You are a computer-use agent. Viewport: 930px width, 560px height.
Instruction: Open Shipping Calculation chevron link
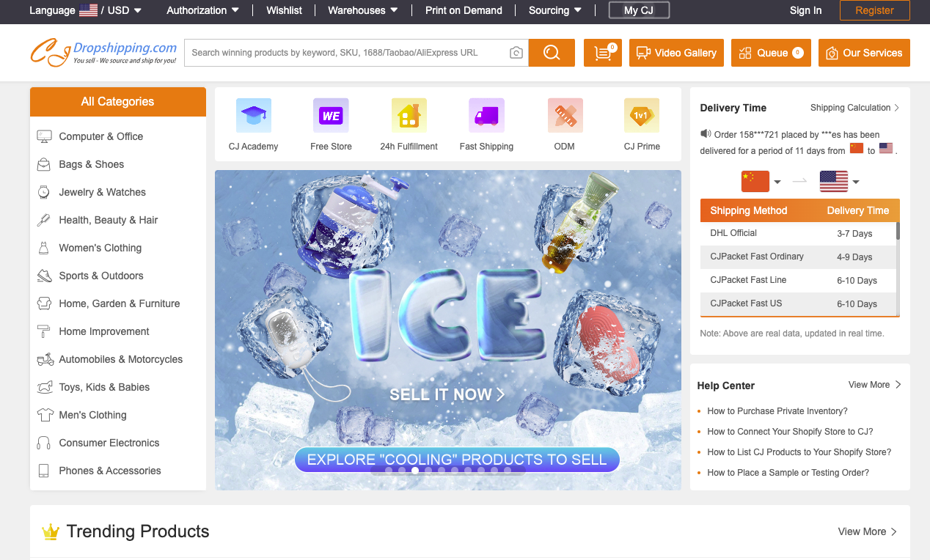(x=855, y=108)
